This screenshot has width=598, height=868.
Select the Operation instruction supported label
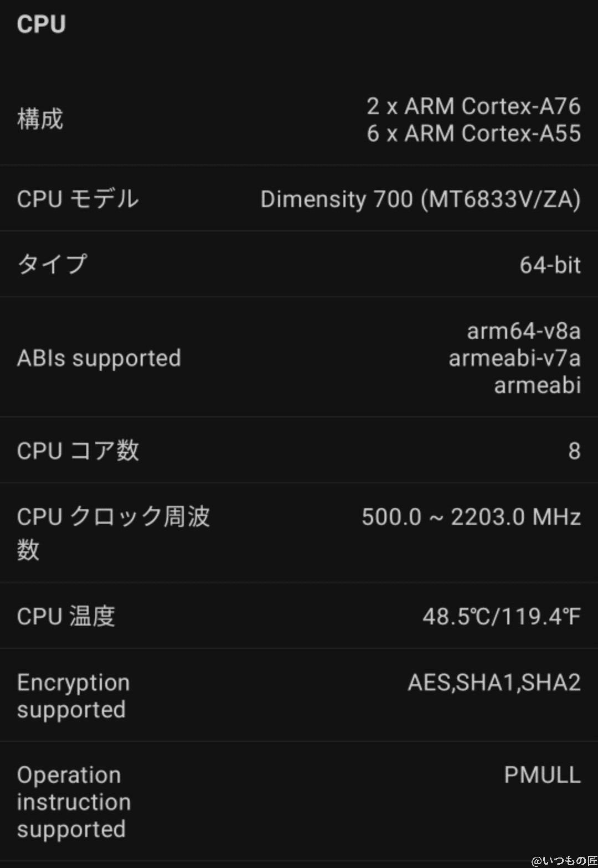pos(74,802)
